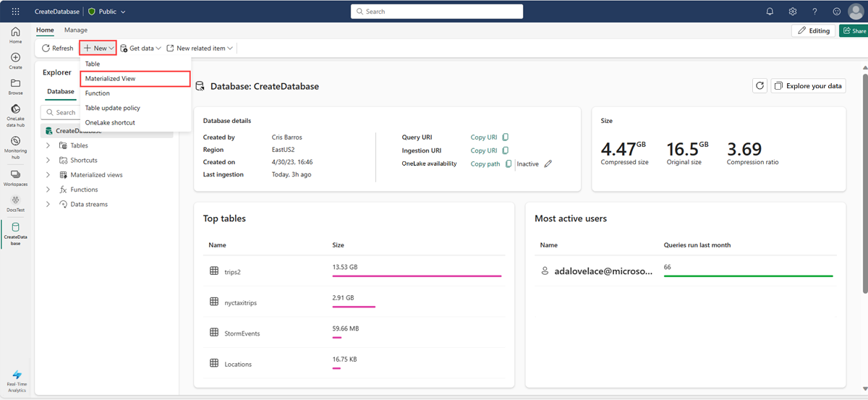This screenshot has height=400, width=868.
Task: Click the trips2 table icon
Action: coord(214,271)
